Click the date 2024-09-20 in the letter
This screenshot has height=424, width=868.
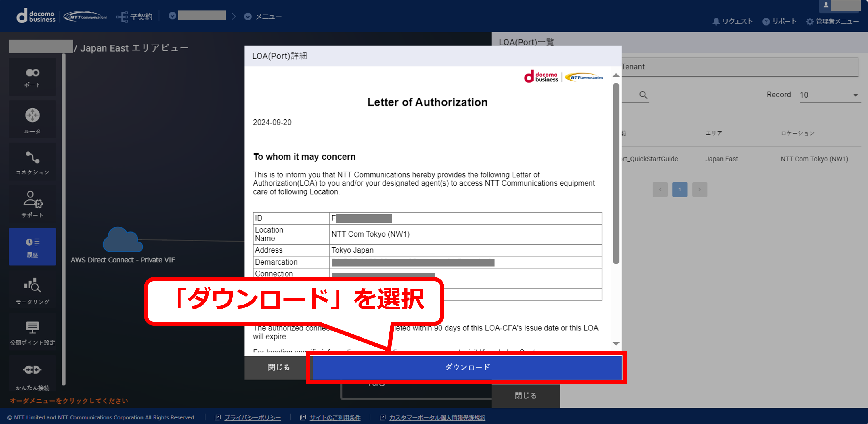[272, 122]
